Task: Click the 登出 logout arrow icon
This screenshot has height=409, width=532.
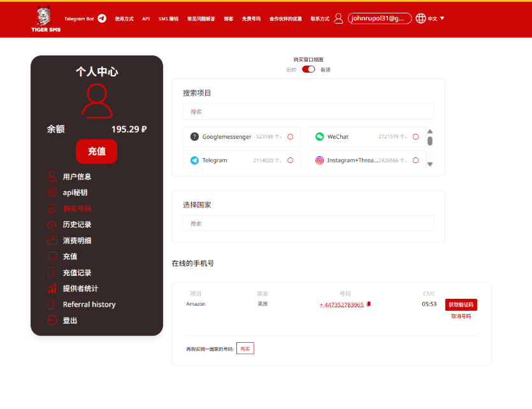Action: point(52,320)
